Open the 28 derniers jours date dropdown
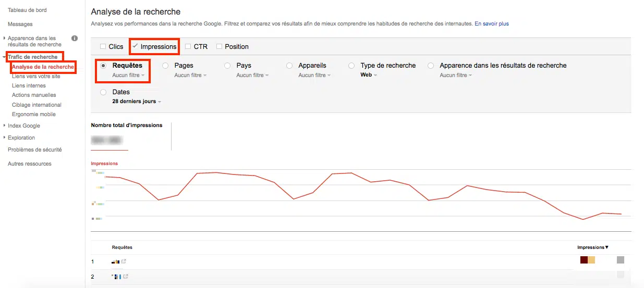Screen dimensions: 644x288 pos(137,102)
